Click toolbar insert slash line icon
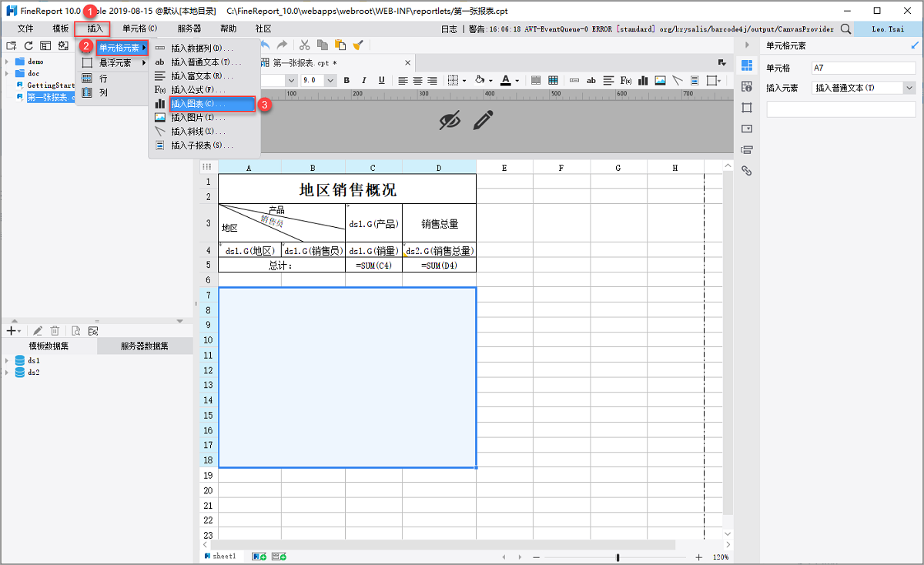The width and height of the screenshot is (924, 565). 677,80
